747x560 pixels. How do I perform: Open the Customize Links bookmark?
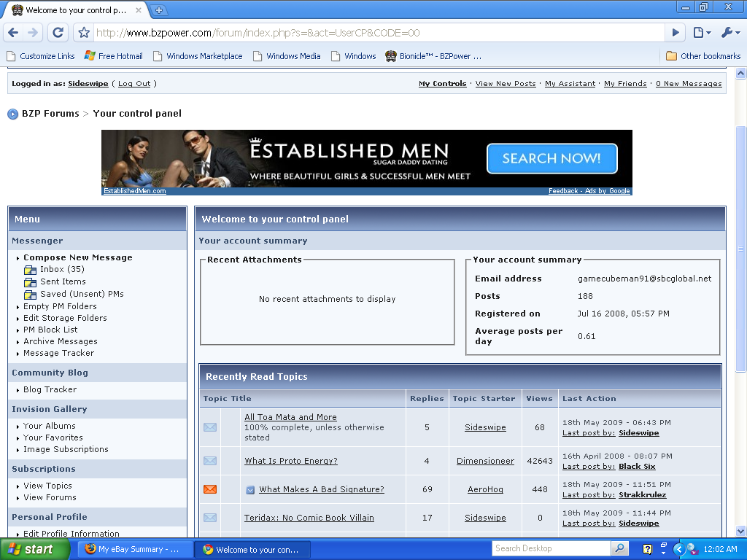41,56
